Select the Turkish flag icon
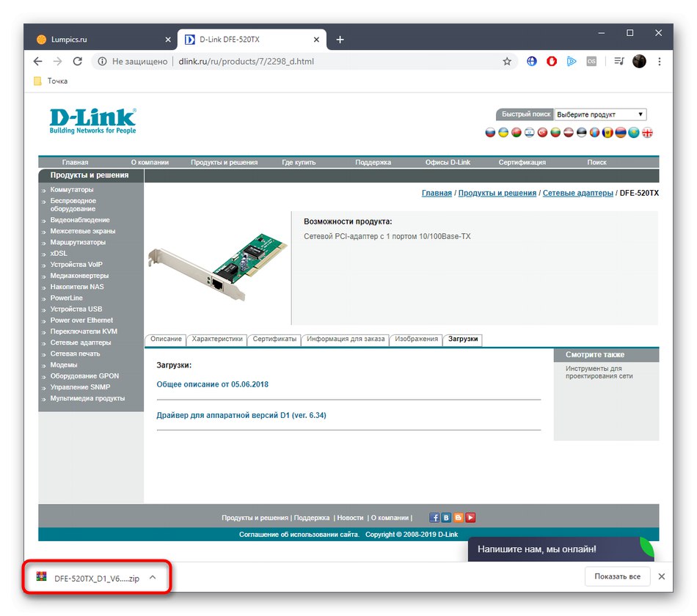 click(542, 133)
